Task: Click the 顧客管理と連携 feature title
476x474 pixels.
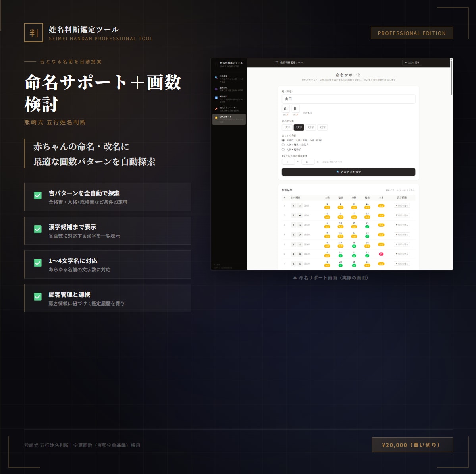Action: pos(69,294)
